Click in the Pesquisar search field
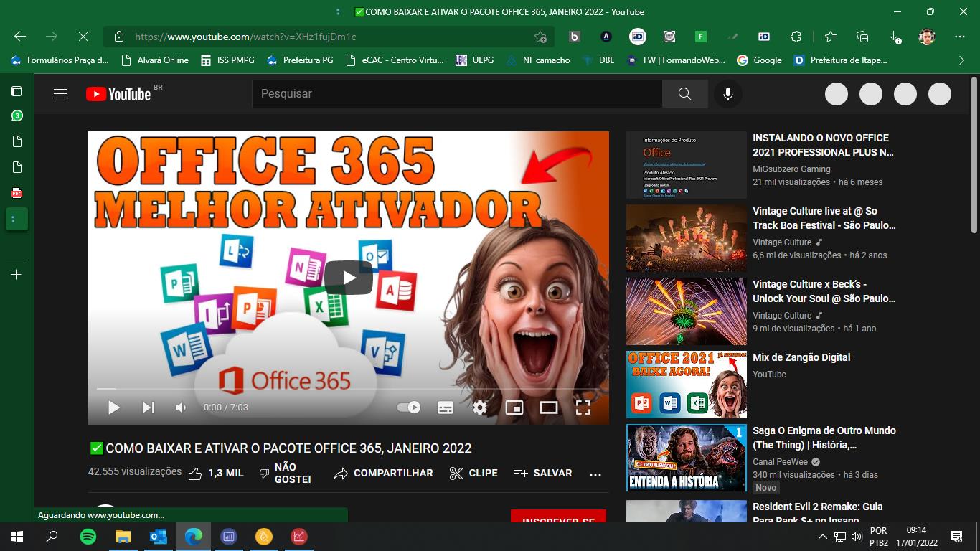This screenshot has width=980, height=551. click(x=456, y=94)
